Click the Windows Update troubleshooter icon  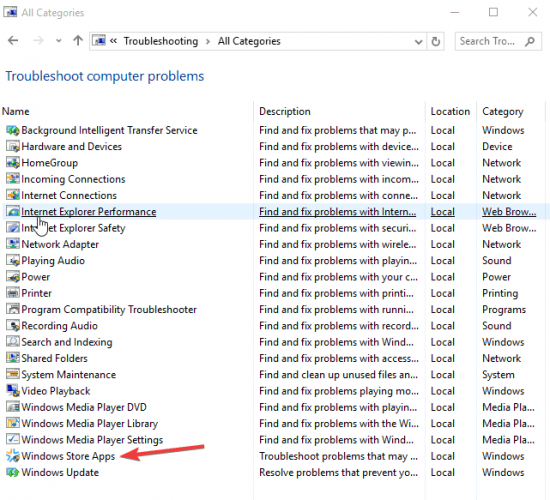coord(13,472)
